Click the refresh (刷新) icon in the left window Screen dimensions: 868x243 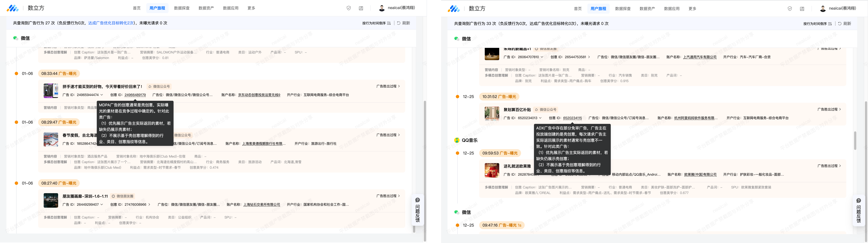click(x=399, y=23)
